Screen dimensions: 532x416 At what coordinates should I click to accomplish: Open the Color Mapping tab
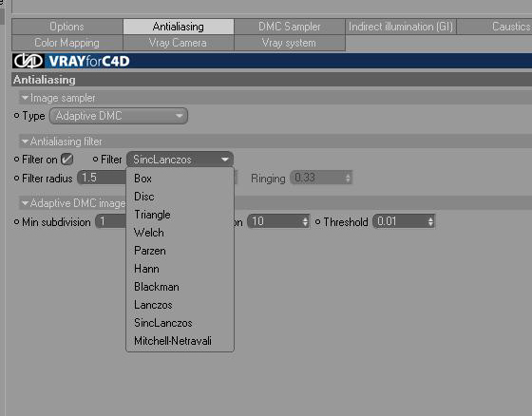pos(67,43)
